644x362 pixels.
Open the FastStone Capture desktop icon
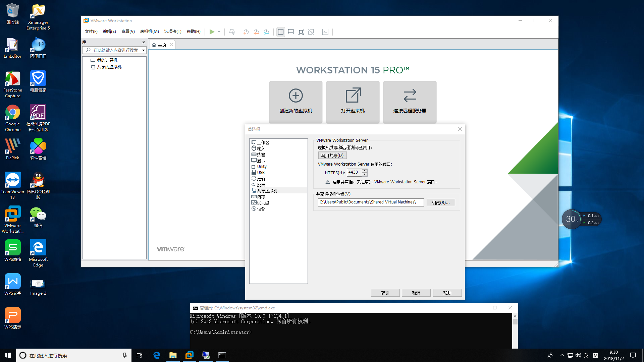13,84
